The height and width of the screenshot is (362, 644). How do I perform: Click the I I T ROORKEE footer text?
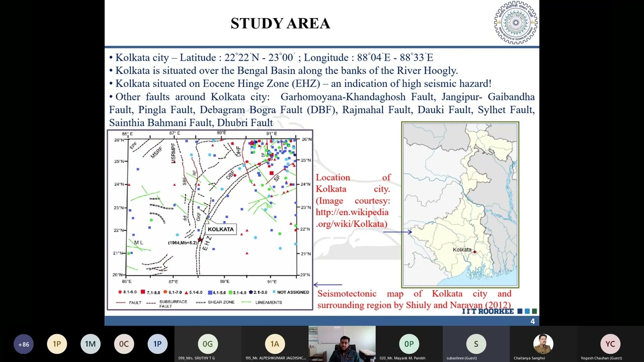(488, 311)
